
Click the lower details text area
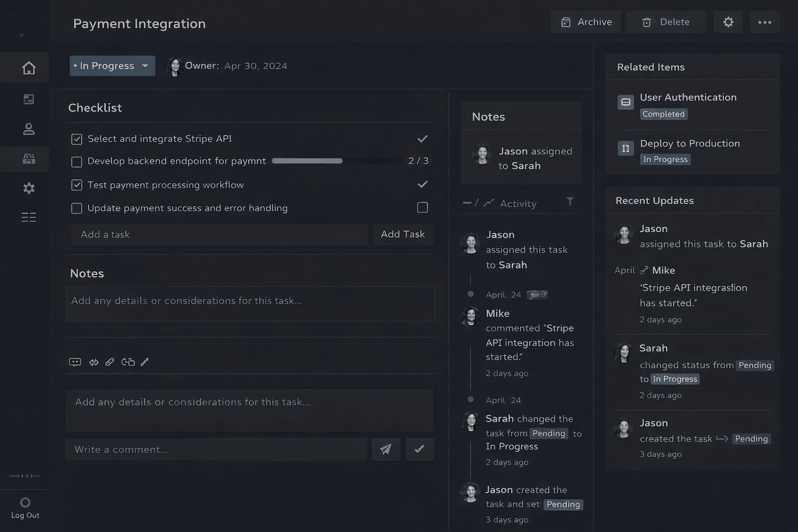coord(249,410)
